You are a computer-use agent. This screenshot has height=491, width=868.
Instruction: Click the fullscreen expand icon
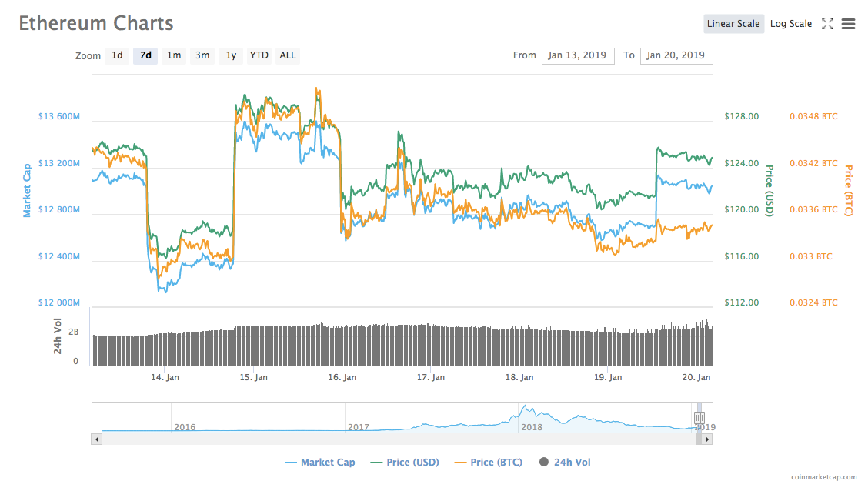828,24
